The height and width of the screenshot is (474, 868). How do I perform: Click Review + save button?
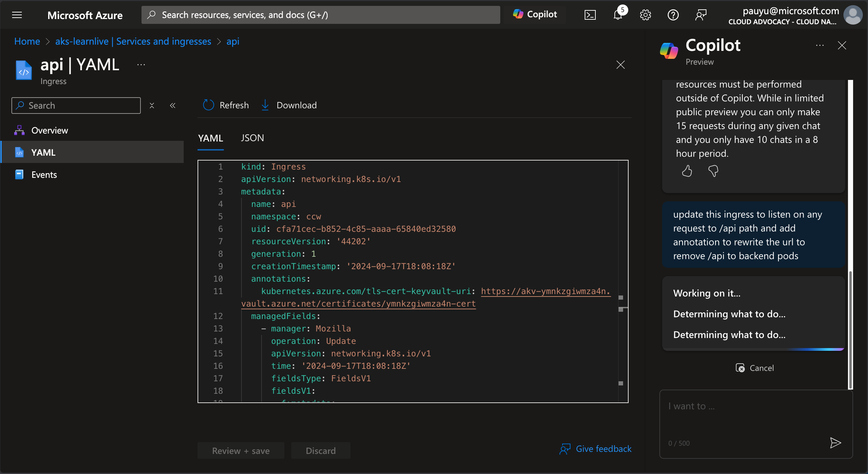coord(241,450)
